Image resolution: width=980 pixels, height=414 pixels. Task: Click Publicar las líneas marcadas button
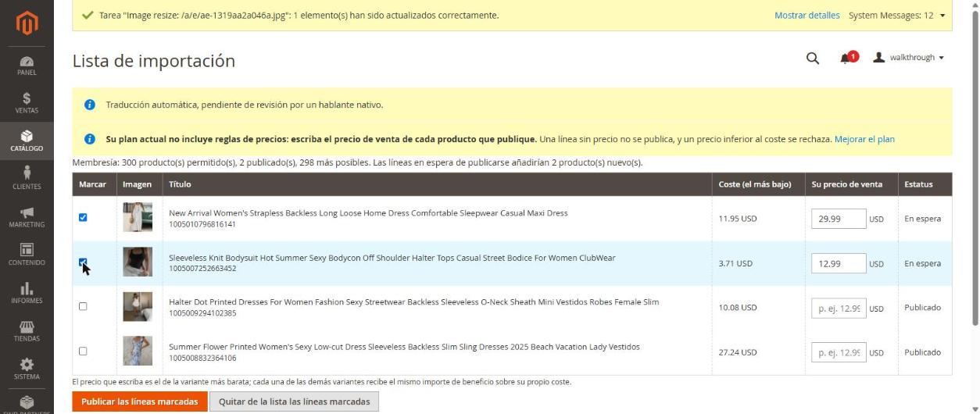coord(140,402)
